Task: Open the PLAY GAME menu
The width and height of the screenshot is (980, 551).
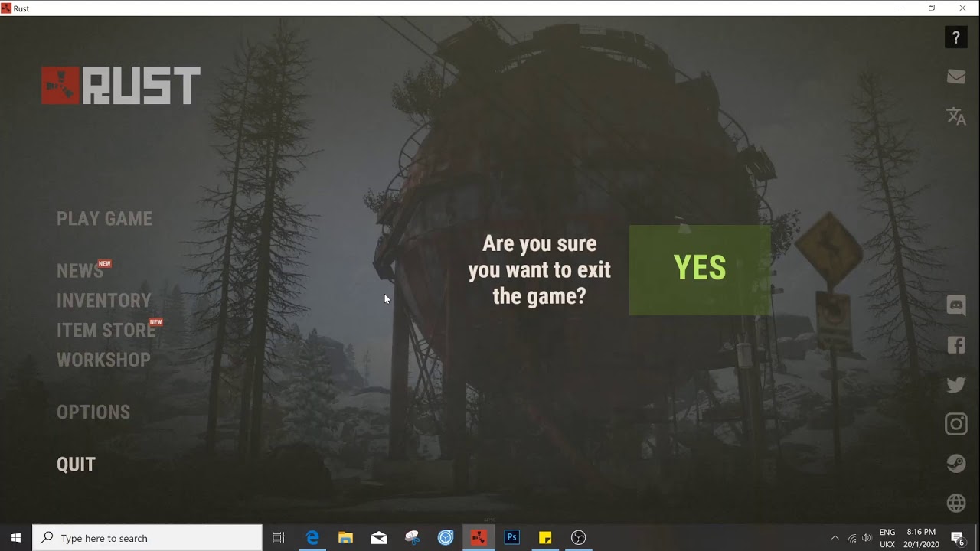Action: tap(104, 219)
